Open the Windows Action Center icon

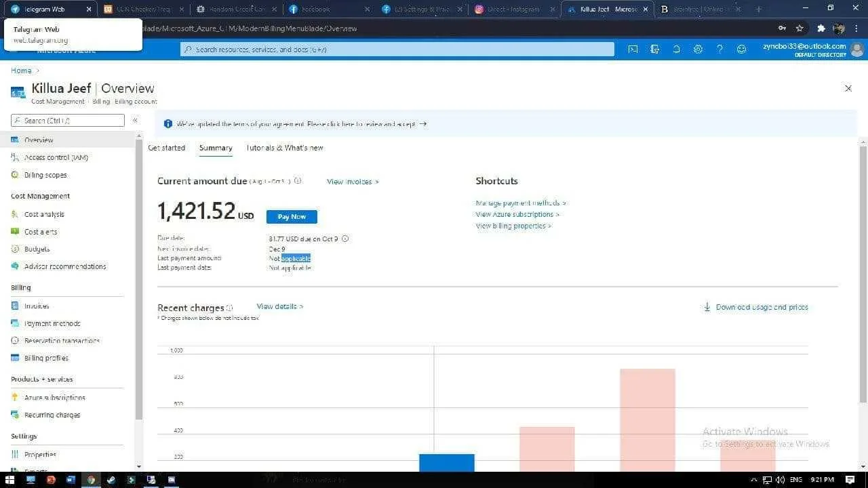point(850,480)
